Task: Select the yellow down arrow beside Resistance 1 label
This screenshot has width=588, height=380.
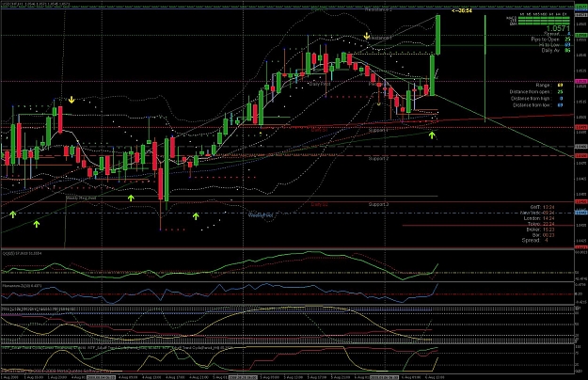Action: click(x=366, y=37)
